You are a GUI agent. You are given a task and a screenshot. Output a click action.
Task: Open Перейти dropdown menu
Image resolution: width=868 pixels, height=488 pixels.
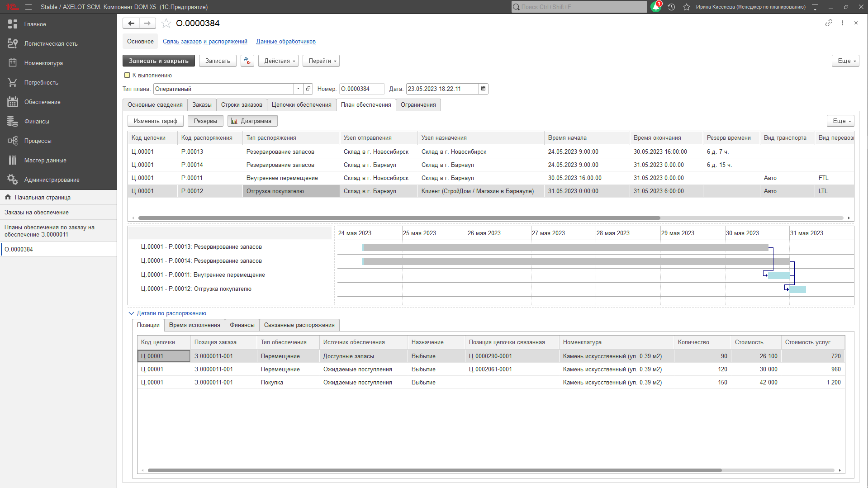(x=321, y=61)
